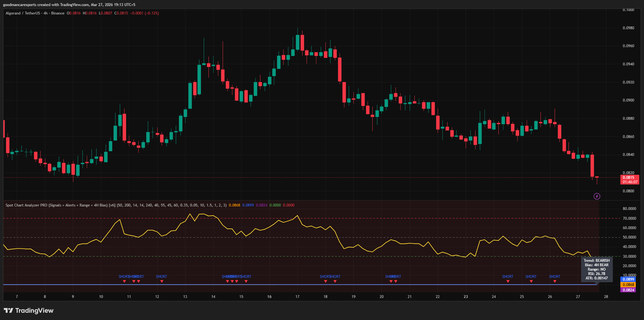Screen dimensions: 644x320
Task: Click the orange 0.0868 scale label
Action: click(x=628, y=285)
